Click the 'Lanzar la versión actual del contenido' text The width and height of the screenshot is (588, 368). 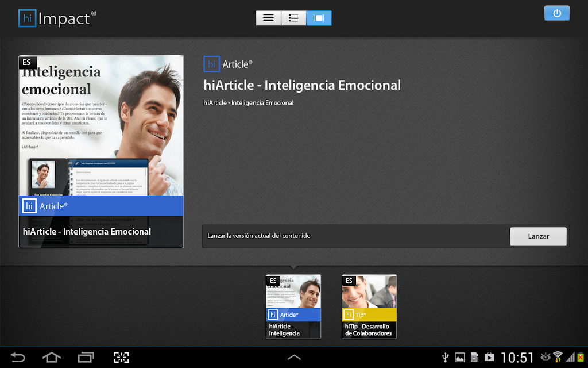click(259, 236)
